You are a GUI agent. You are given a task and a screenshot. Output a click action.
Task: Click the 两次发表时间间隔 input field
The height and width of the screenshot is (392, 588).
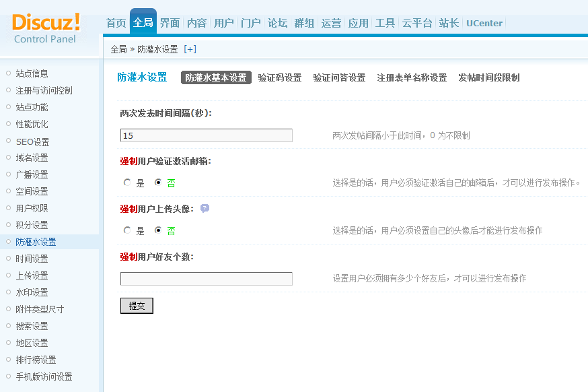pos(206,135)
